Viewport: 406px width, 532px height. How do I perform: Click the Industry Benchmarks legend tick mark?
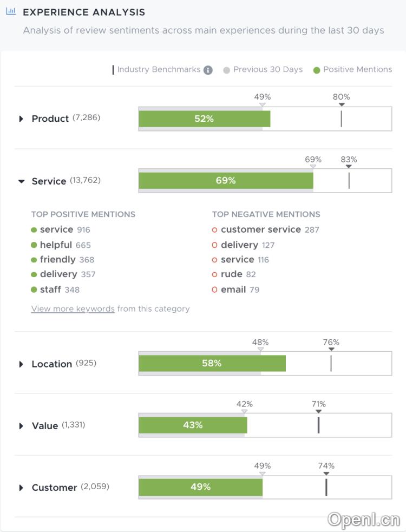click(112, 69)
